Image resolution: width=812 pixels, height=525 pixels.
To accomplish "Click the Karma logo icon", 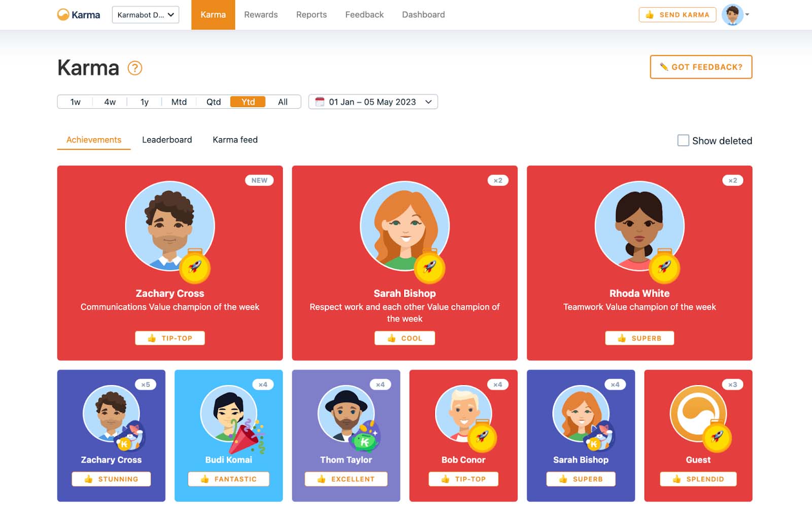I will [63, 15].
